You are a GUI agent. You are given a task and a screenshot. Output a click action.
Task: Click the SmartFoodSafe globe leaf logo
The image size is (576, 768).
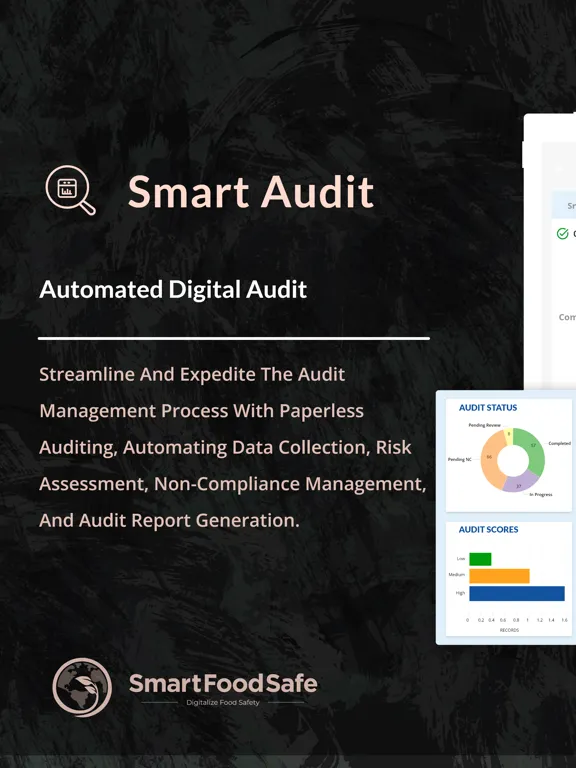tap(82, 687)
